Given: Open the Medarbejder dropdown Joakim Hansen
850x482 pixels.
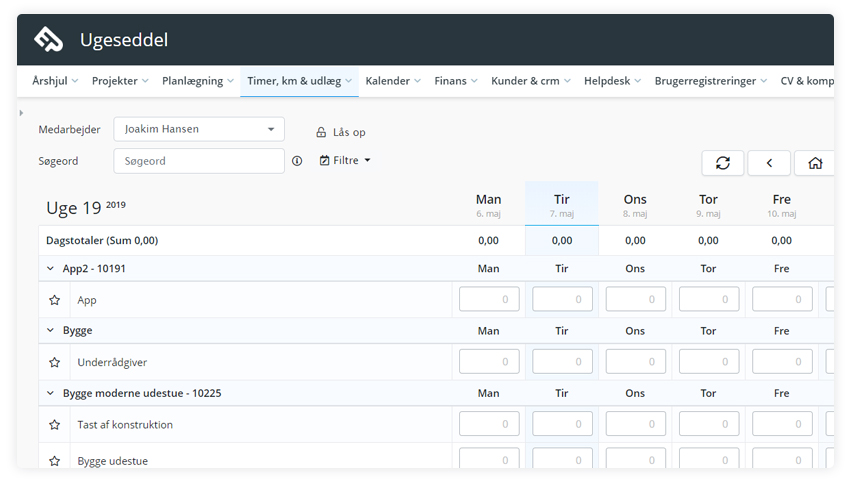Looking at the screenshot, I should coord(199,129).
